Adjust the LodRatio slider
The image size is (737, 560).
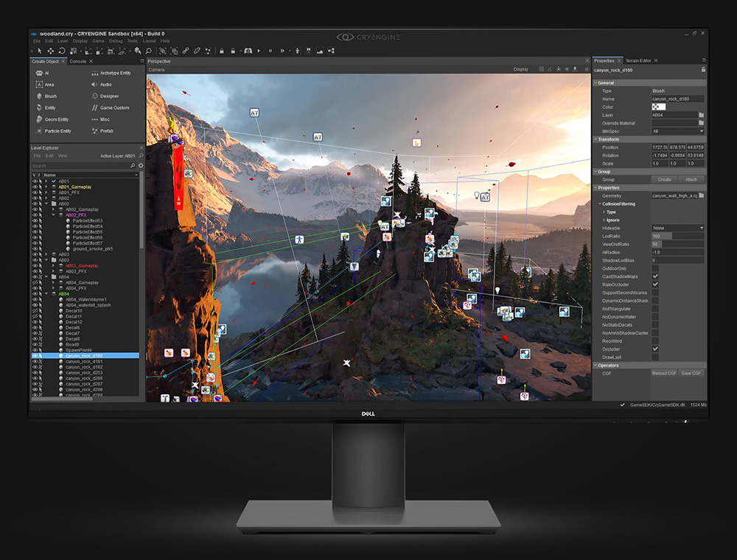click(678, 237)
